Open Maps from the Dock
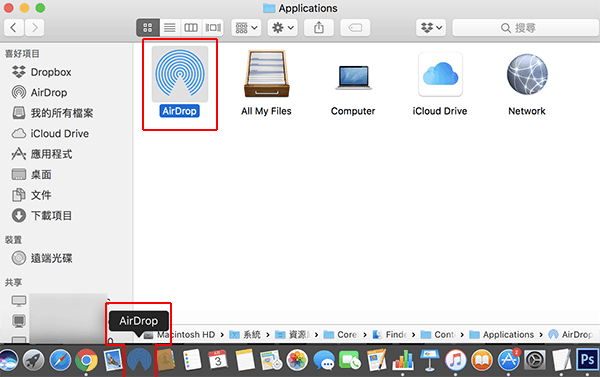Image resolution: width=600 pixels, height=377 pixels. click(271, 360)
